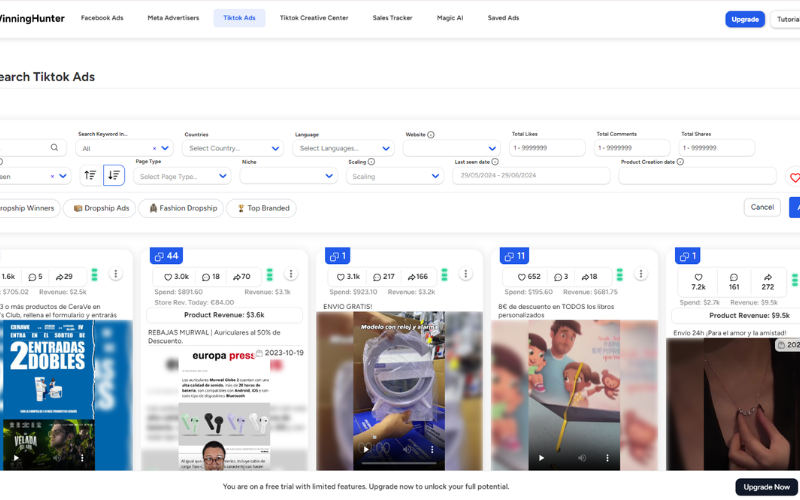This screenshot has width=800, height=500.
Task: Click the blue Upgrade button in header
Action: tap(745, 19)
